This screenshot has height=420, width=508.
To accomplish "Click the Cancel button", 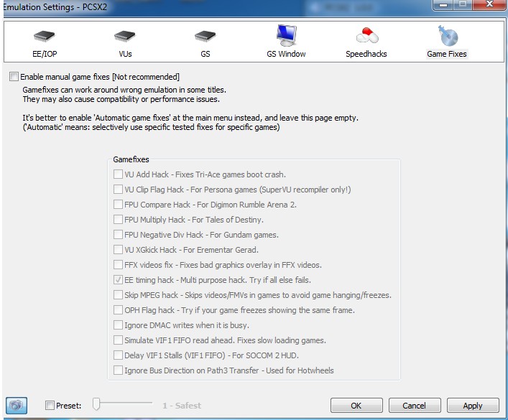I will pos(415,406).
